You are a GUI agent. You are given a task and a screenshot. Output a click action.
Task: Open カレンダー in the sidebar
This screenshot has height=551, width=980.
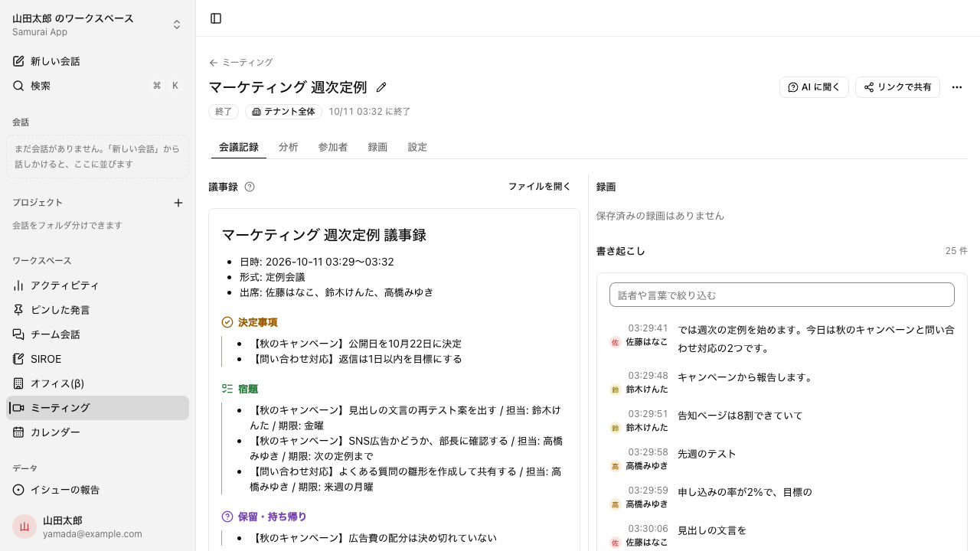coord(97,432)
